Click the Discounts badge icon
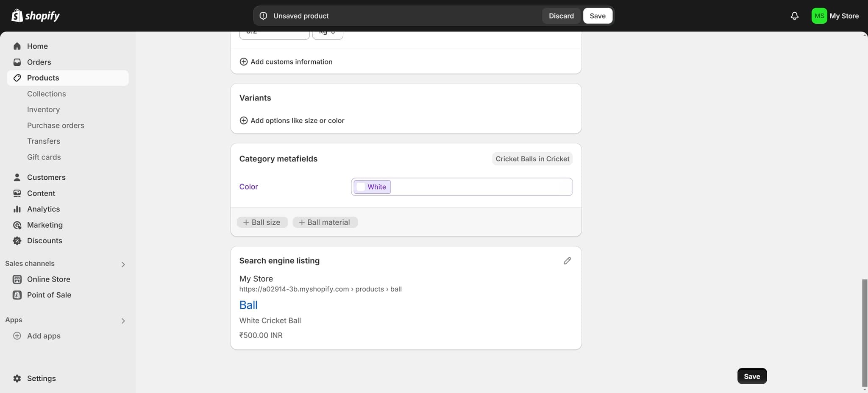The width and height of the screenshot is (868, 393). coord(17,241)
